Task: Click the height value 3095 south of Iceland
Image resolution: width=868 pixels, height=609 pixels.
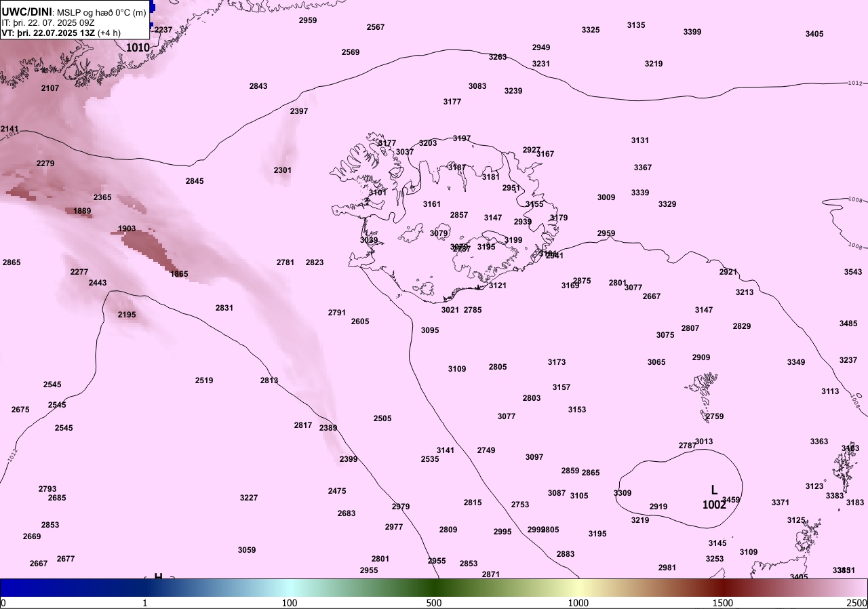Action: point(430,330)
